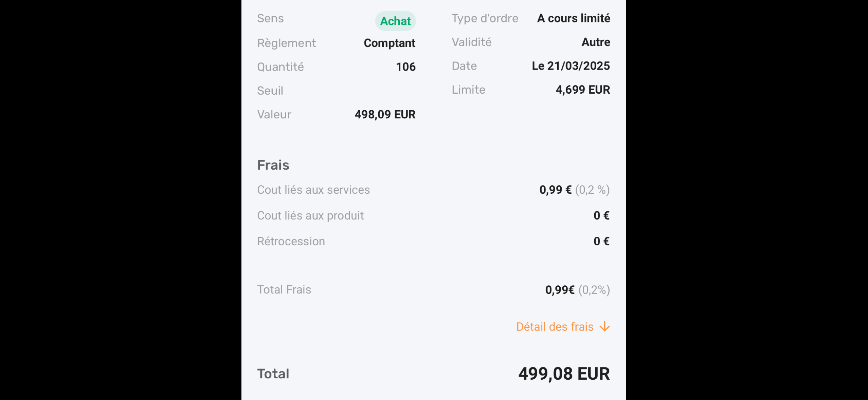This screenshot has width=868, height=400.
Task: Click the total amount 499,08 EUR
Action: 564,374
